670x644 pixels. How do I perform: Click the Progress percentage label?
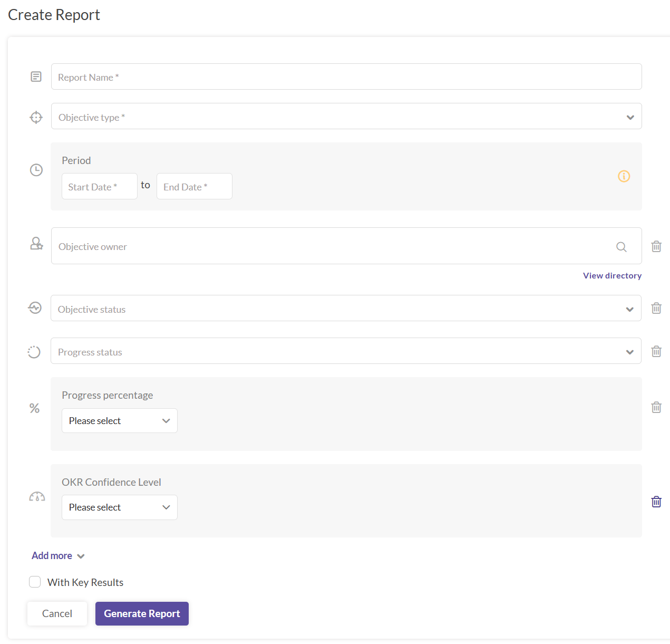(x=108, y=395)
